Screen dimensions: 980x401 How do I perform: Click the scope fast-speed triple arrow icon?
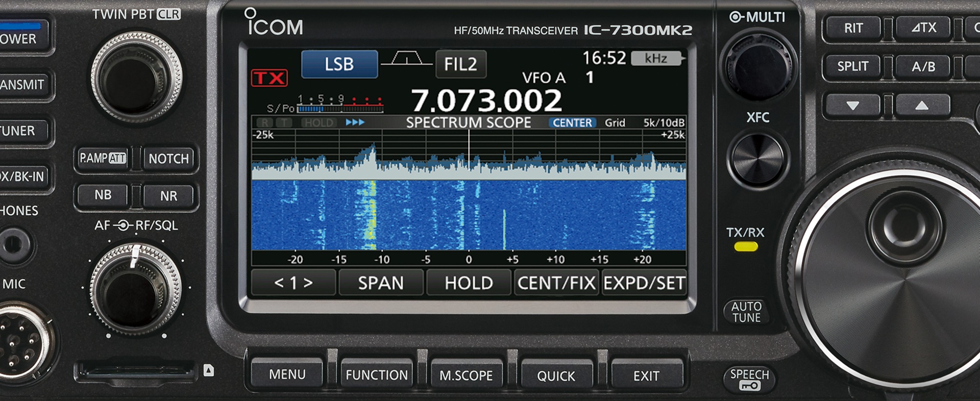coord(355,122)
